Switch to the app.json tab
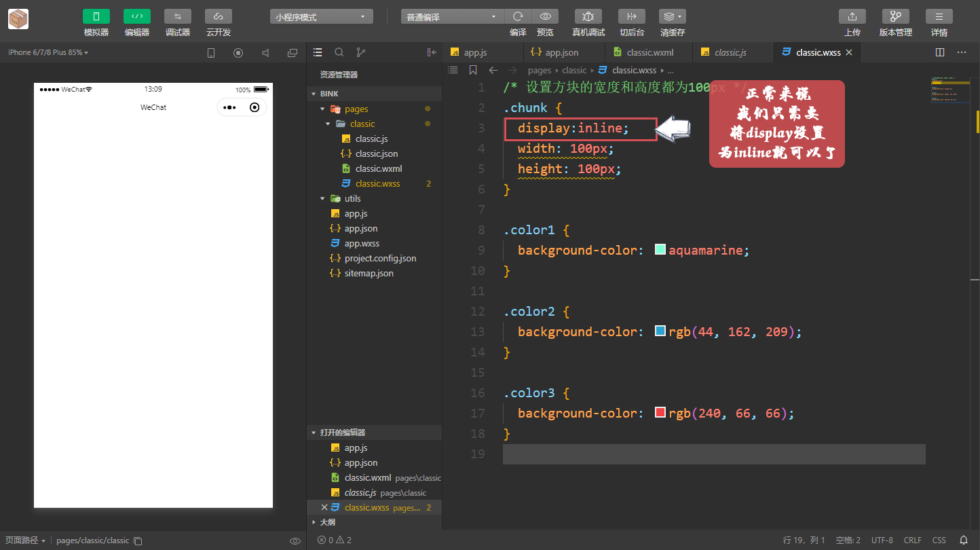 tap(561, 52)
